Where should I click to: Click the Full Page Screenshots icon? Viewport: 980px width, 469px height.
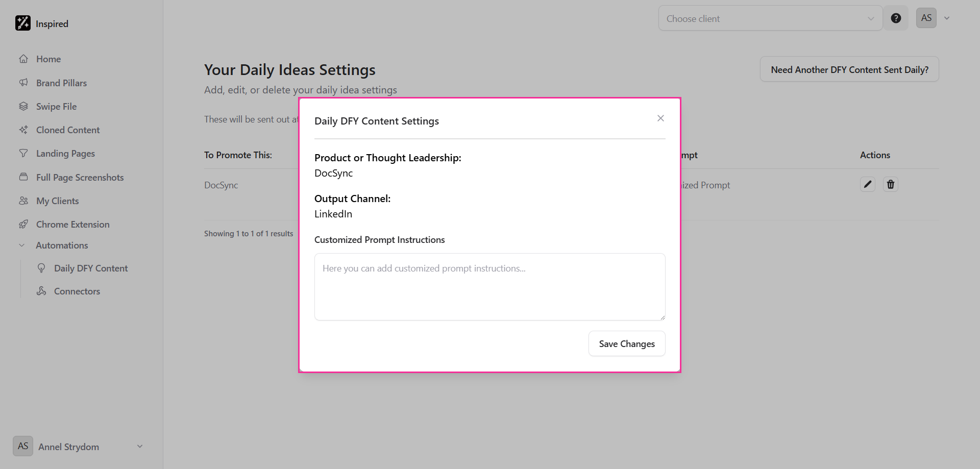23,177
